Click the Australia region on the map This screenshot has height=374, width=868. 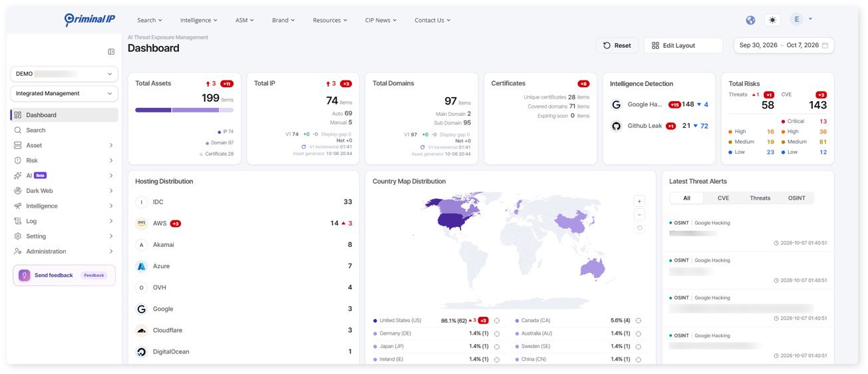point(594,268)
